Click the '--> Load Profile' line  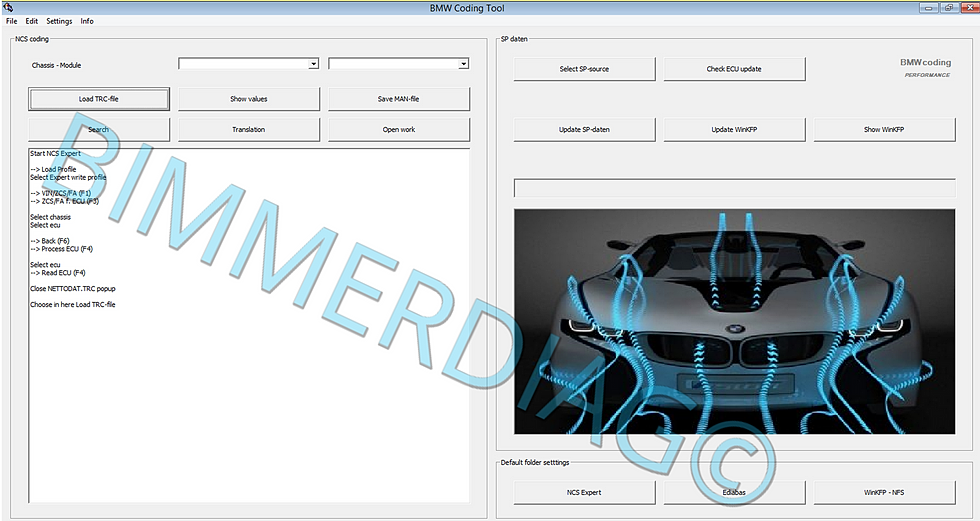click(53, 169)
